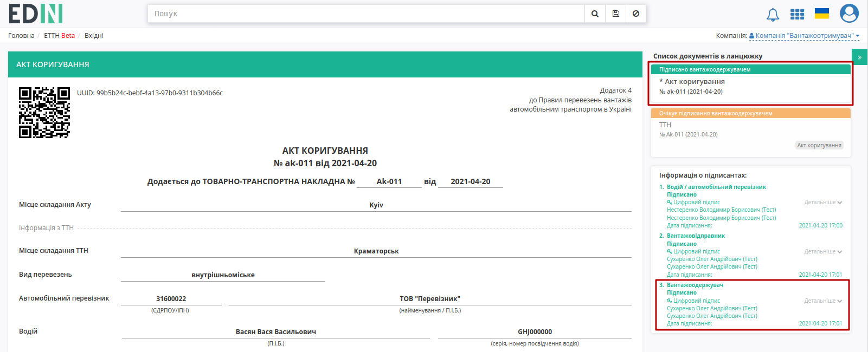The width and height of the screenshot is (868, 352).
Task: Expand Детальніше for Водій signer
Action: [x=823, y=202]
